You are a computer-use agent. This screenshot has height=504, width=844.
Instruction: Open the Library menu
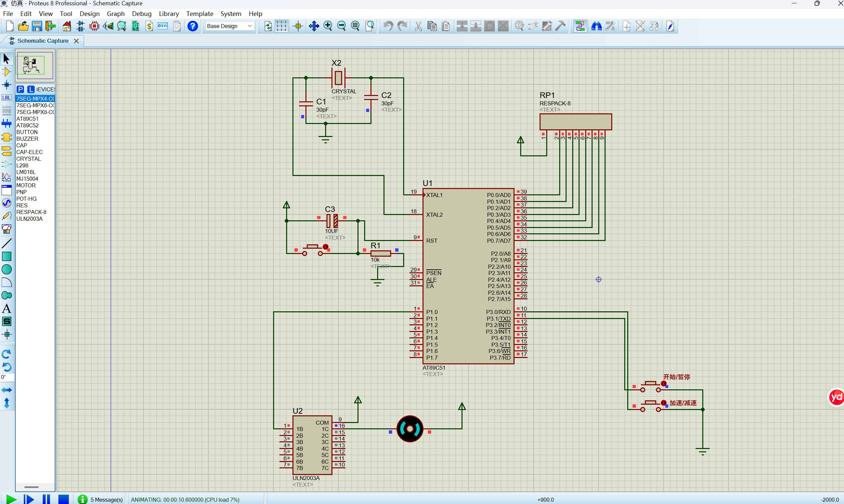(169, 14)
